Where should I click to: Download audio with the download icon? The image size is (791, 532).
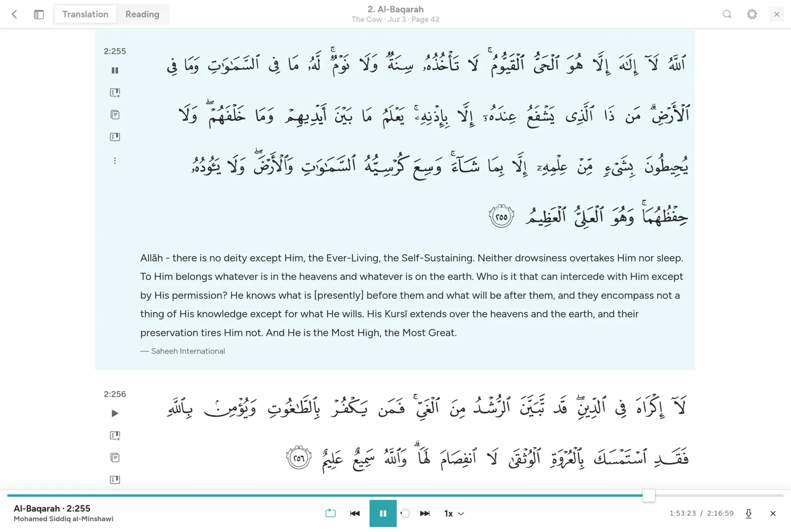tap(748, 513)
